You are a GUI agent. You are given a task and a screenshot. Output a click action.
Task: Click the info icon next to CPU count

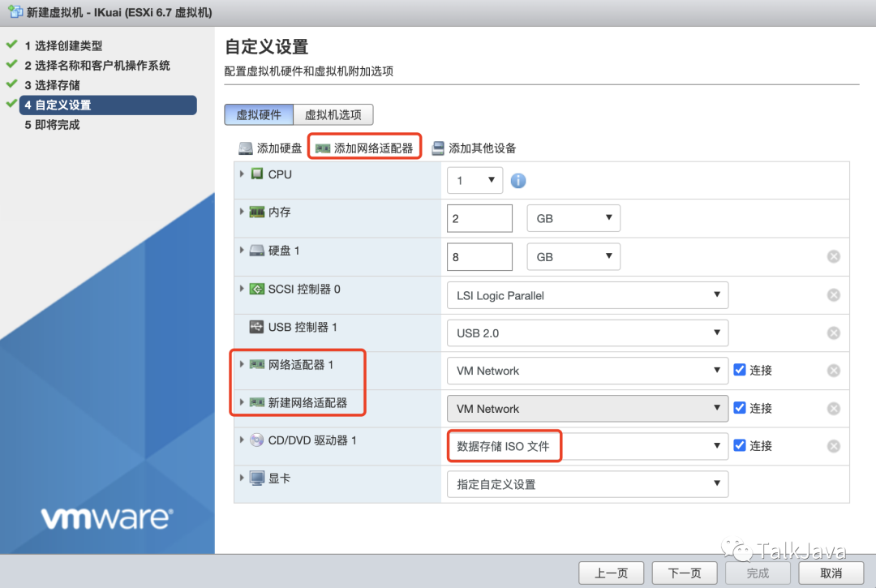518,181
